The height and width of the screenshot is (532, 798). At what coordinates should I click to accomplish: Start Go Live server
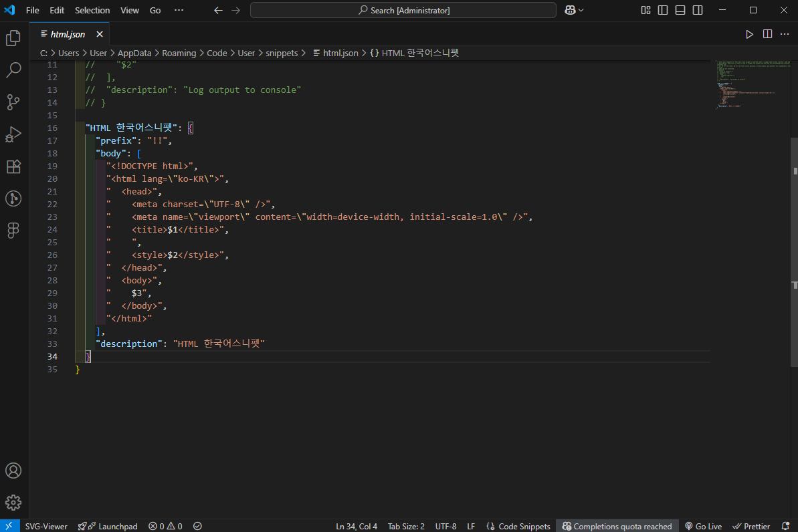tap(703, 526)
